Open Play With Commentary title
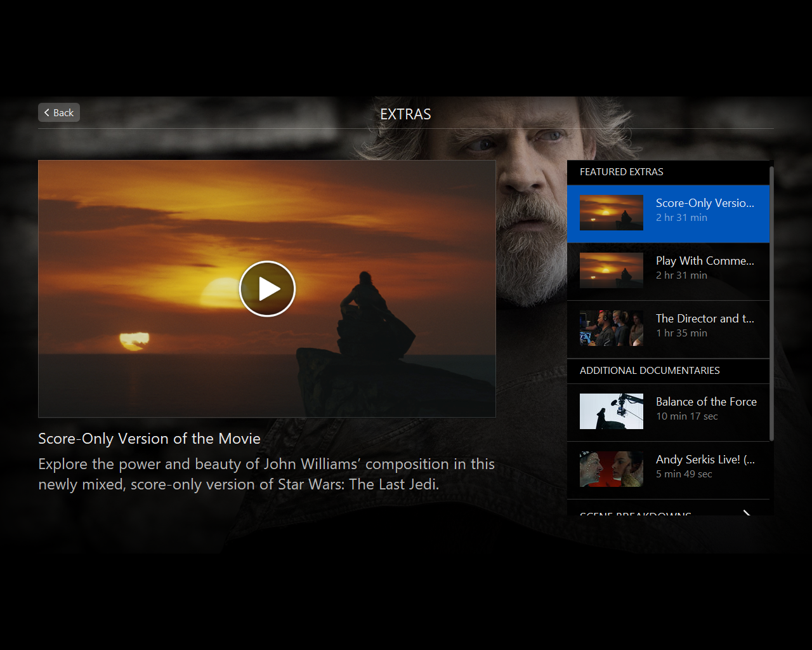 (705, 261)
